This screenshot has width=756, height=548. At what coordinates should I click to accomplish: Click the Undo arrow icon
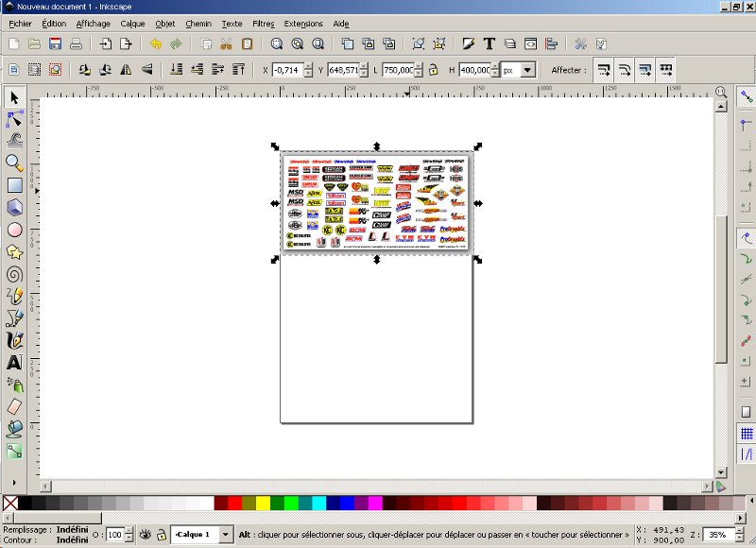point(155,43)
